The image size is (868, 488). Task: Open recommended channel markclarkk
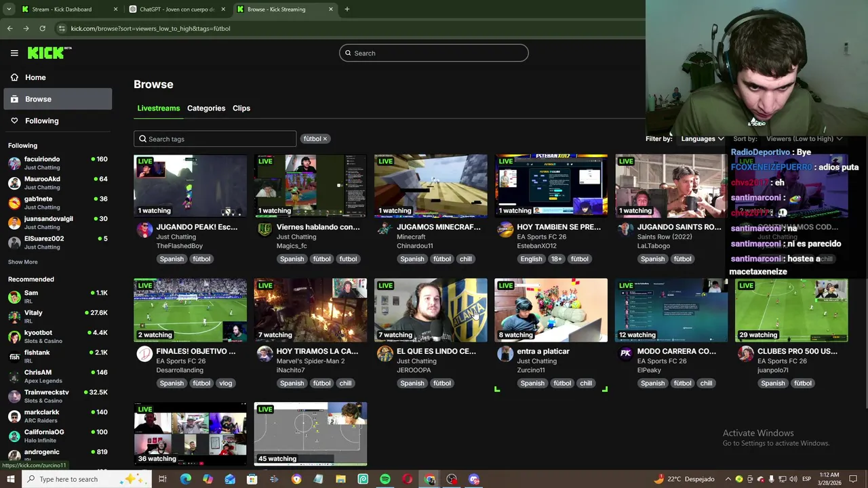click(x=58, y=416)
